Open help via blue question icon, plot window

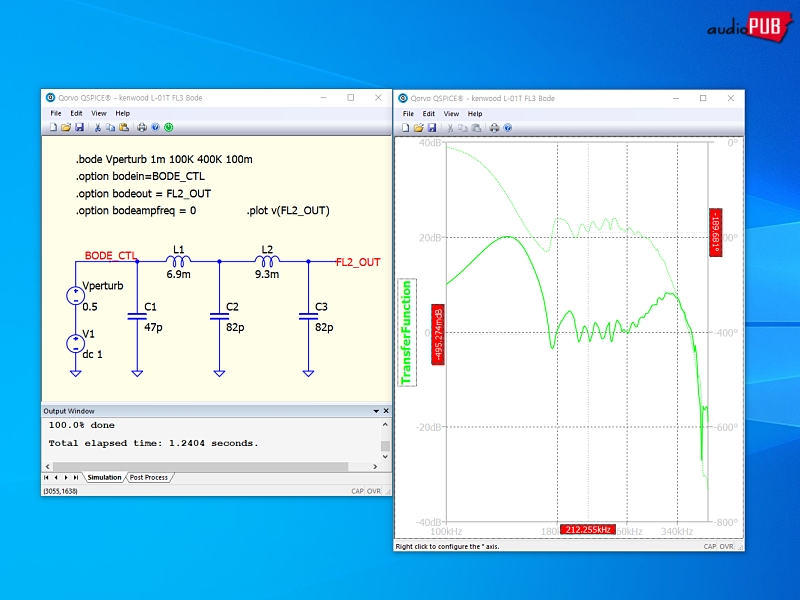click(x=508, y=128)
